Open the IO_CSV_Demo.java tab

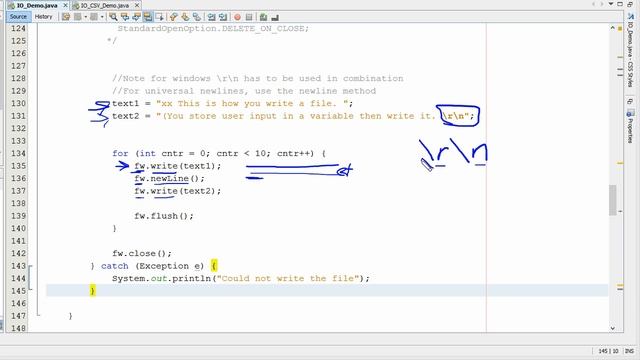coord(104,5)
